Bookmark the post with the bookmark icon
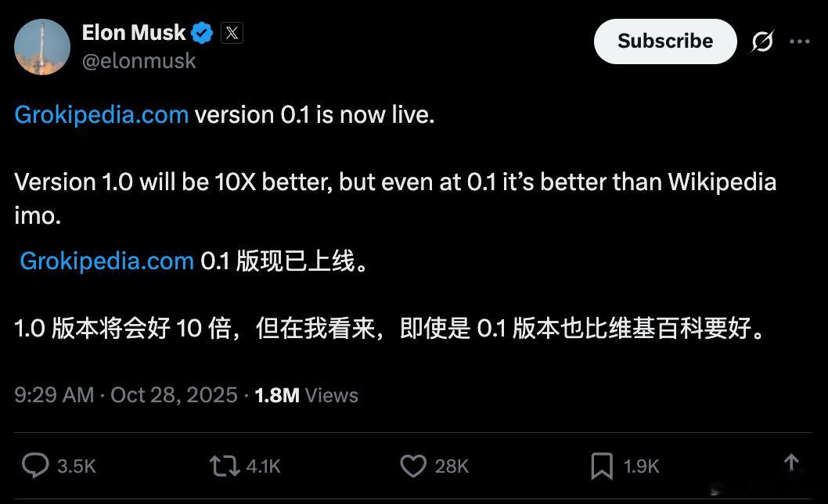Screen dimensions: 828x504 (601, 466)
